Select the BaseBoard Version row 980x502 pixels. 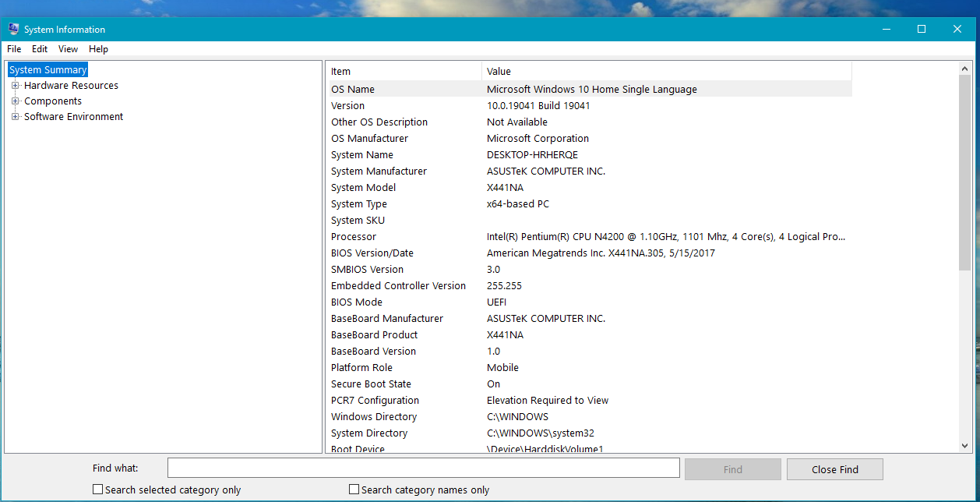[x=590, y=351]
